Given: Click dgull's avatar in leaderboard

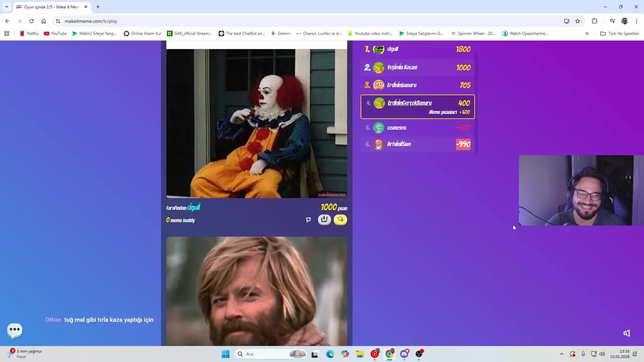Looking at the screenshot, I should click(x=379, y=49).
